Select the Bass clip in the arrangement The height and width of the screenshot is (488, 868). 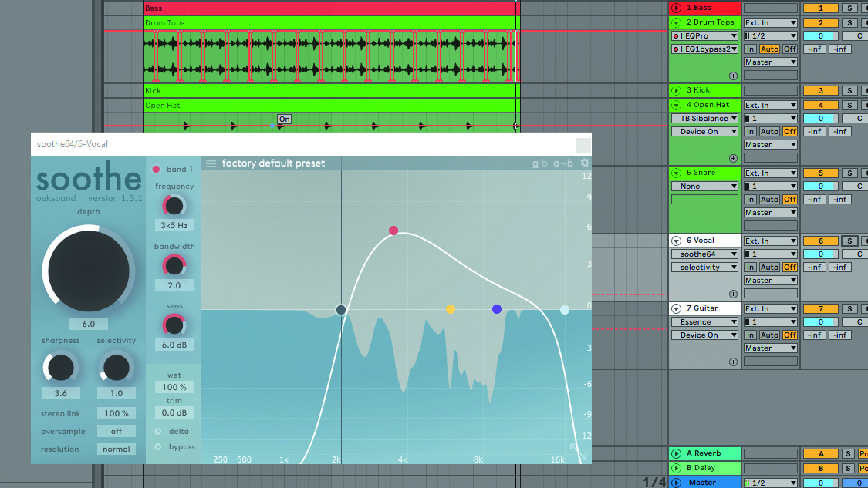tap(330, 8)
